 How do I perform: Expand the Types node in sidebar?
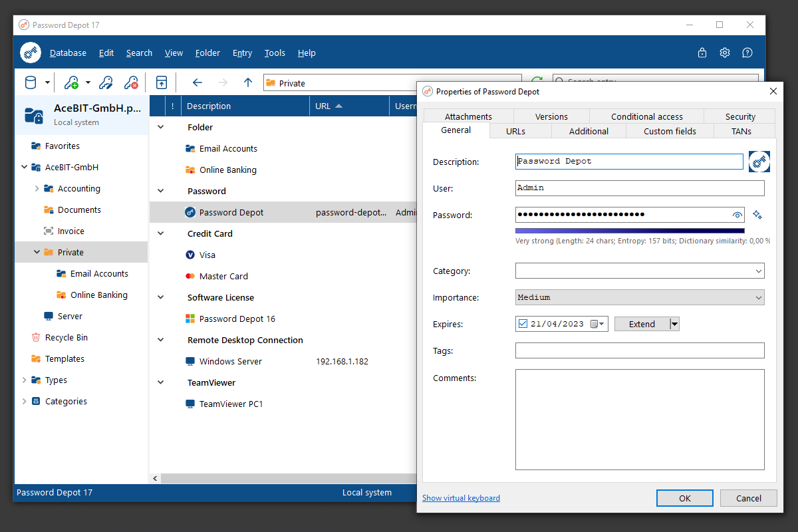pyautogui.click(x=25, y=380)
